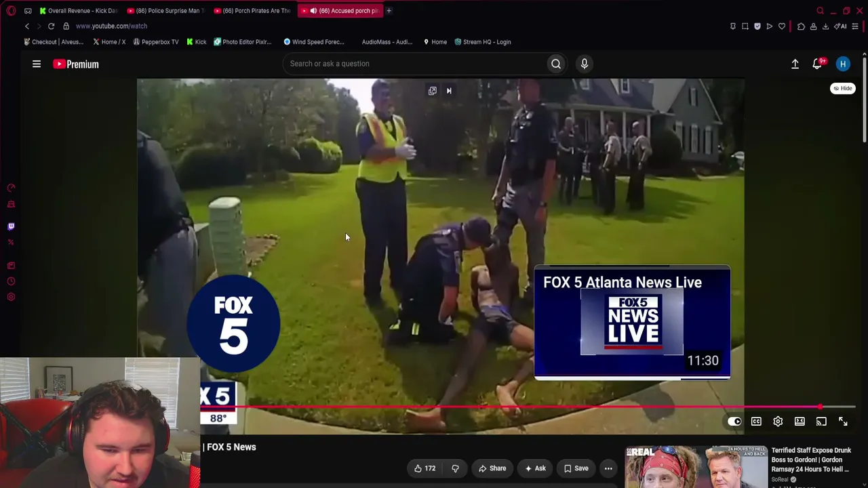Toggle subtitles with the CC button

[x=756, y=422]
